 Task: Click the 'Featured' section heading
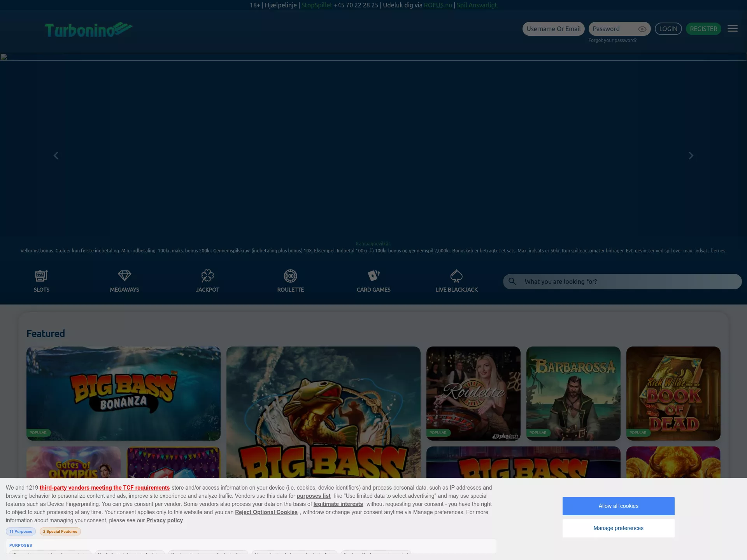(46, 334)
